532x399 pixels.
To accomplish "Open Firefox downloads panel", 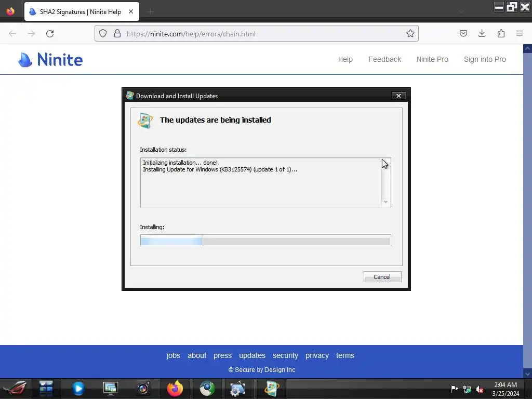I will click(x=482, y=34).
